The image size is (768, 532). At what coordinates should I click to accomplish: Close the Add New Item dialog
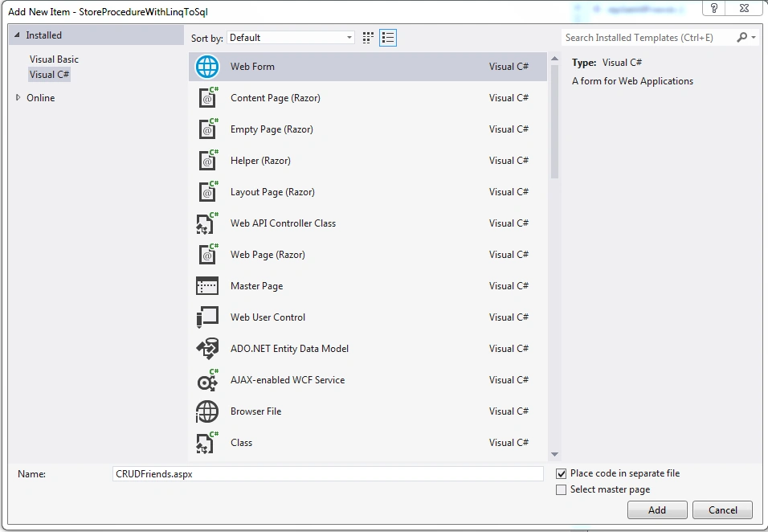(x=744, y=8)
